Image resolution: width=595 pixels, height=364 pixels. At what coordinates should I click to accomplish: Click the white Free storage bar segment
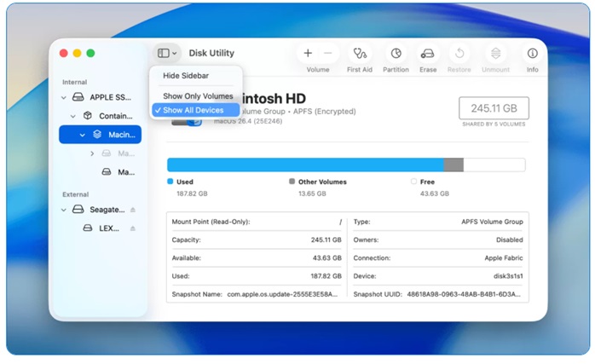(494, 165)
